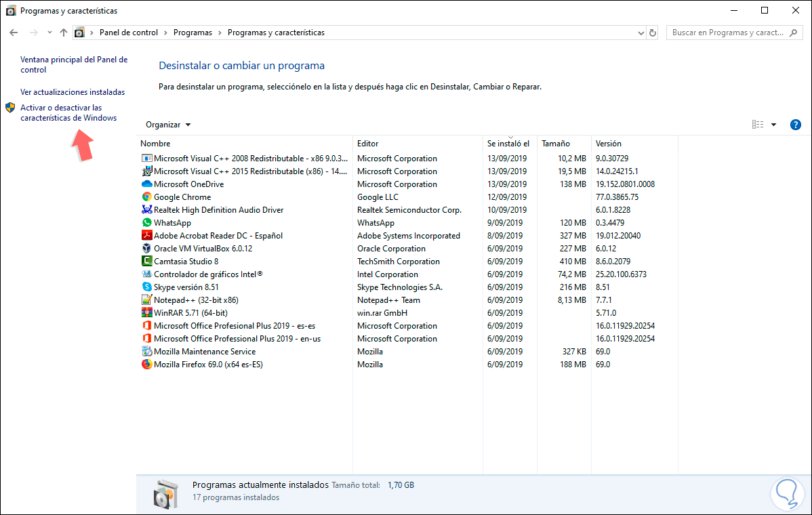812x515 pixels.
Task: Expand chevron after Programas breadcrumb
Action: coord(220,33)
